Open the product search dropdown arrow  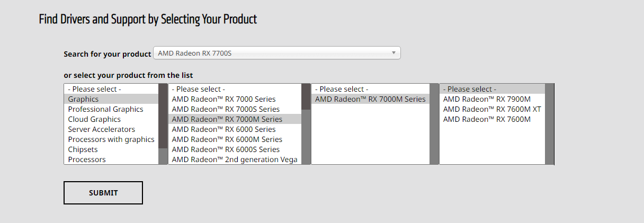tap(393, 53)
